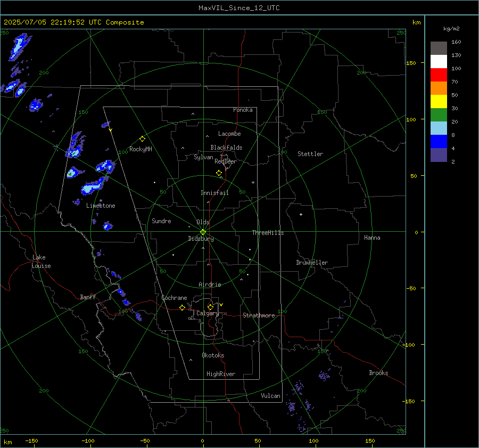Click the ThreeHills town label

coord(268,233)
